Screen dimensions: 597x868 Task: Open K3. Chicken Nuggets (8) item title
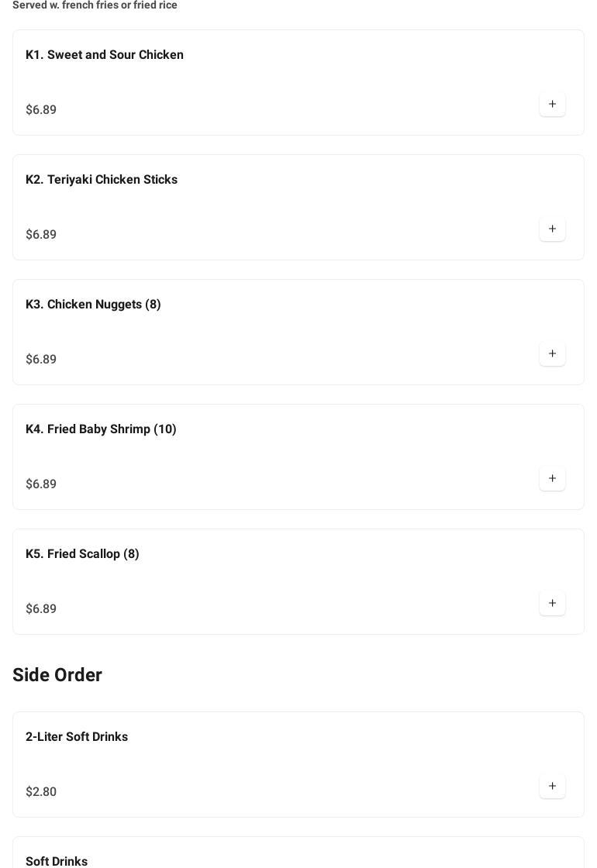point(93,305)
